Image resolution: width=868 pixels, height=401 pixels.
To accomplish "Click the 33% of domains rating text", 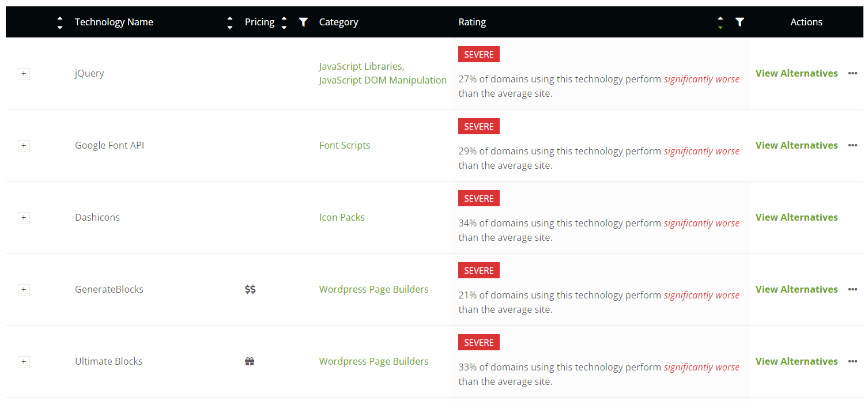I will tap(599, 374).
